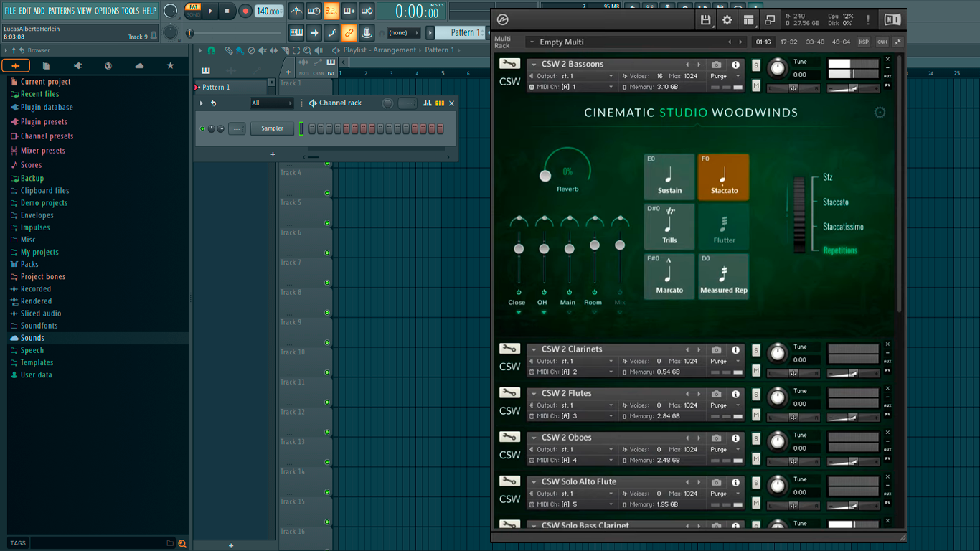This screenshot has height=551, width=980.
Task: Click the Tune knob of CSW 2 Bassoons
Action: [777, 69]
